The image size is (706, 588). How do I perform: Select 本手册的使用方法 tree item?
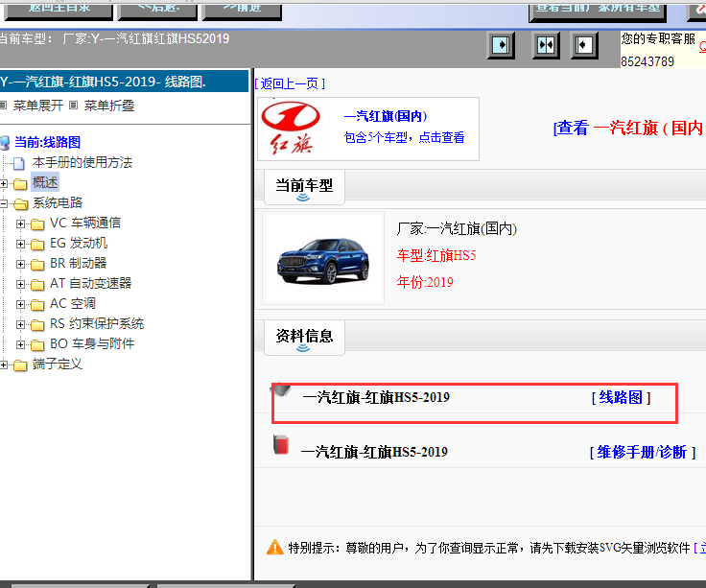click(x=82, y=162)
